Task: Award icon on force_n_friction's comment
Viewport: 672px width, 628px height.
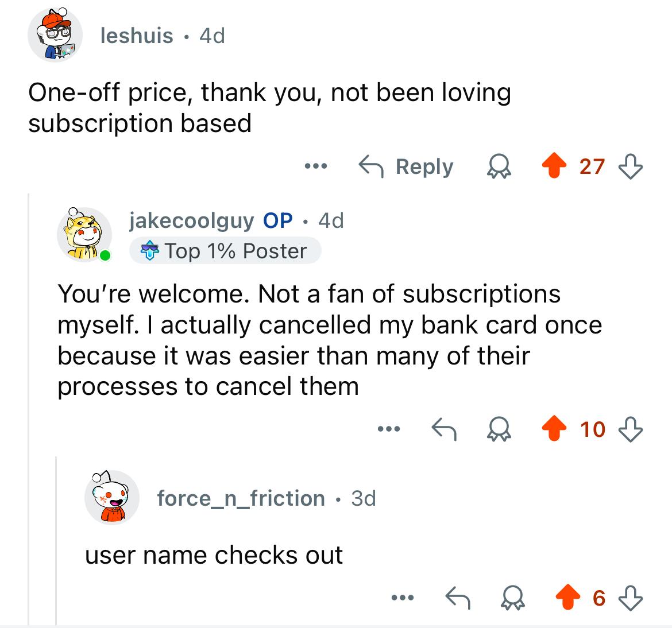Action: coord(512,598)
